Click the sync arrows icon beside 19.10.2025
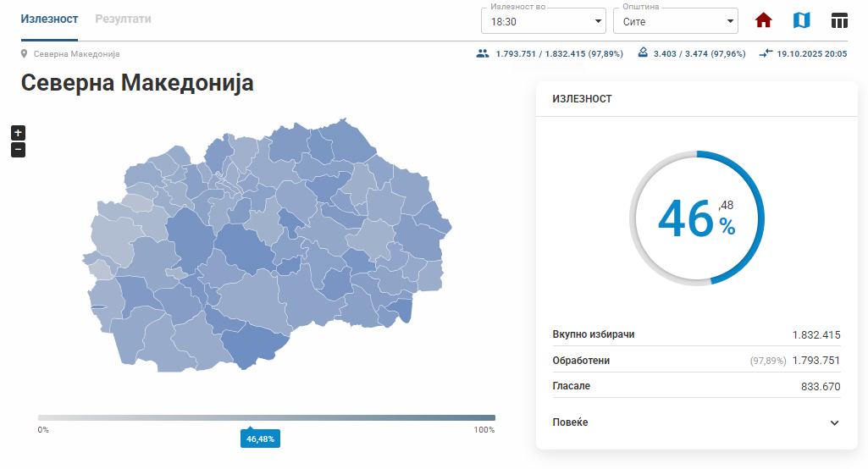 766,53
